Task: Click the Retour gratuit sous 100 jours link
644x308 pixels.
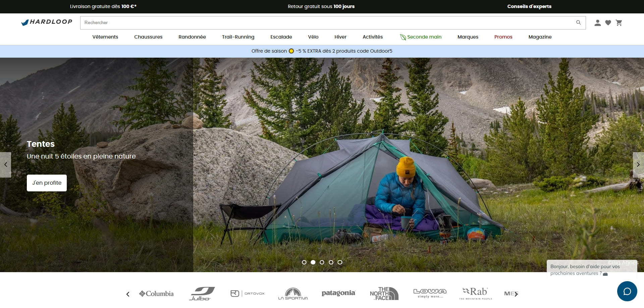Action: [x=321, y=6]
